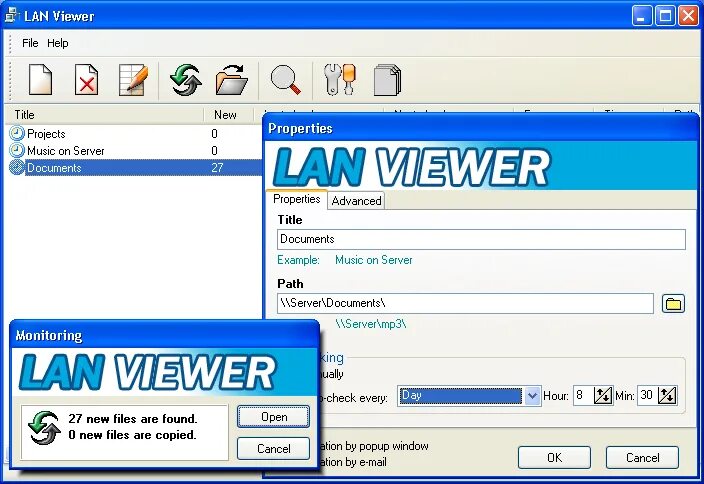Click the Min value field showing 30

click(648, 396)
